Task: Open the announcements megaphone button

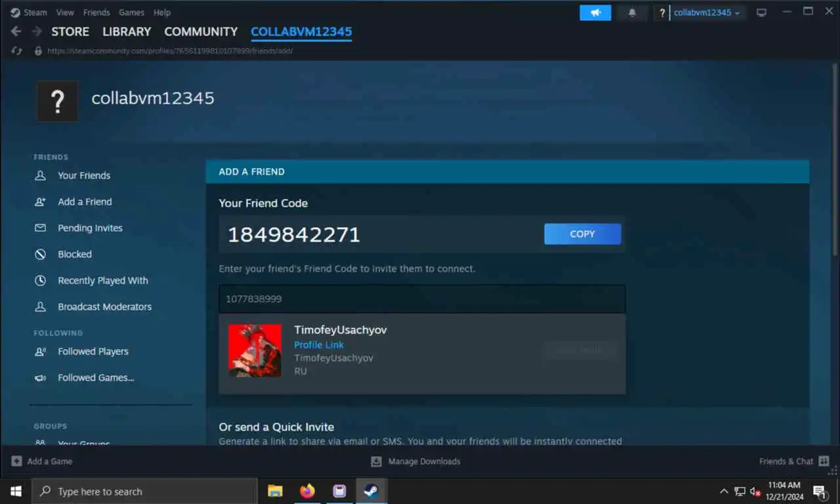Action: click(x=595, y=12)
